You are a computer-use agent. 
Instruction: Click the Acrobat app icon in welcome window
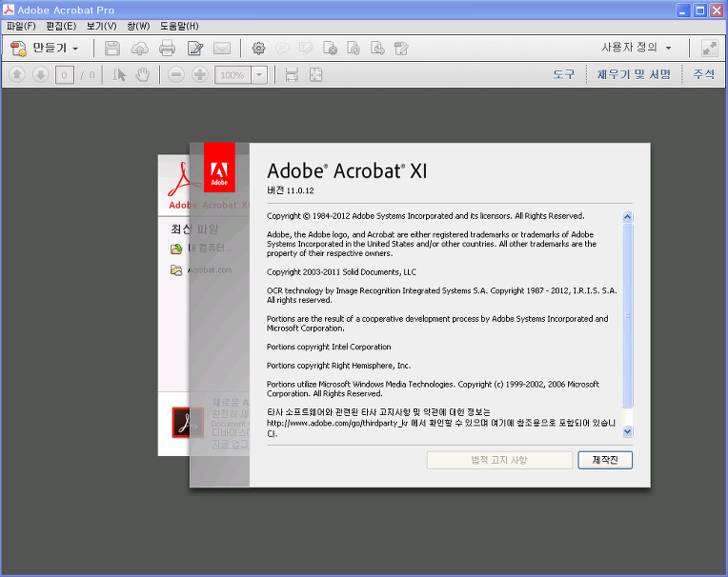pyautogui.click(x=188, y=423)
